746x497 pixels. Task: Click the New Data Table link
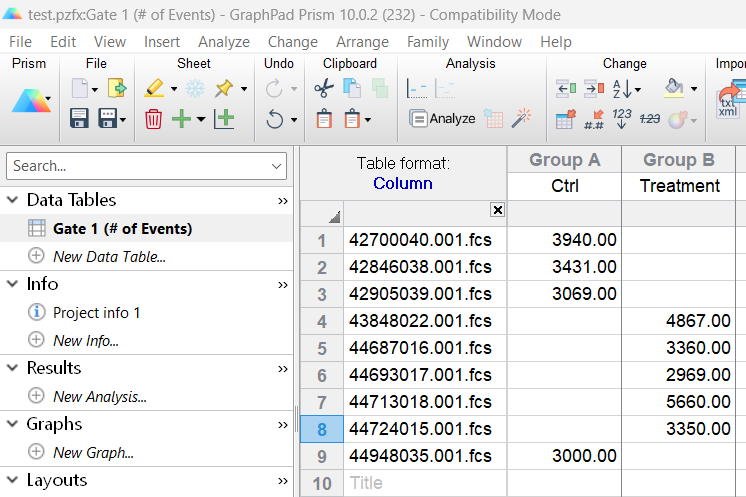(x=109, y=256)
